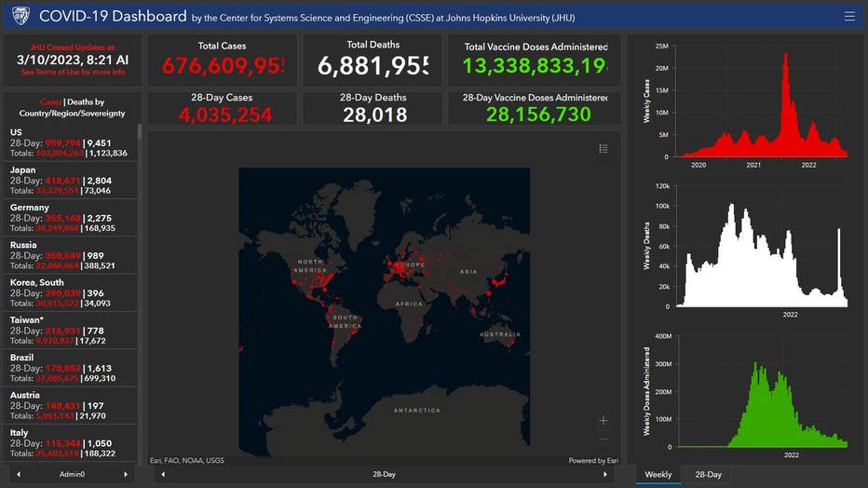Switch to the Weekly charts tab

[x=658, y=475]
